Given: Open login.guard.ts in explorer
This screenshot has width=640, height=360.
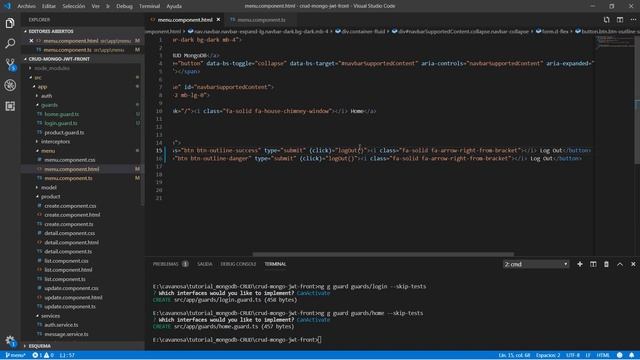Looking at the screenshot, I should pos(61,123).
